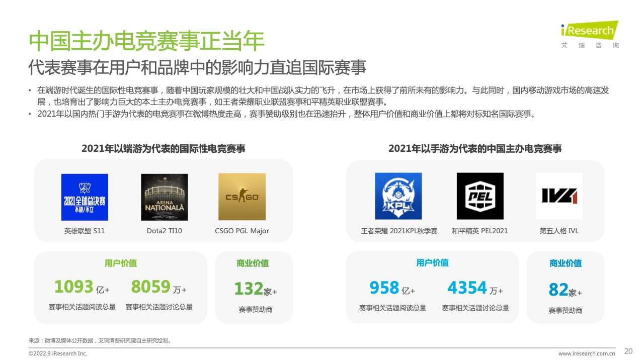Click caption 和平精英 PEL2021

point(480,231)
